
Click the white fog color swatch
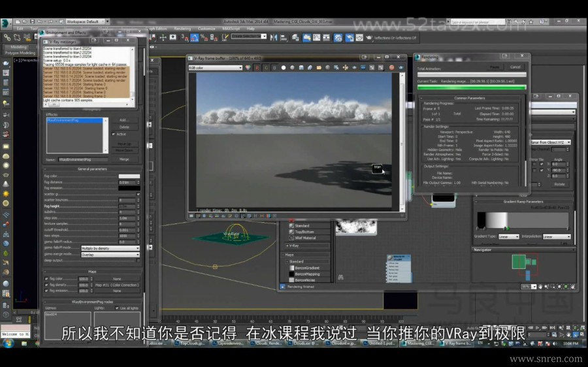pos(129,176)
